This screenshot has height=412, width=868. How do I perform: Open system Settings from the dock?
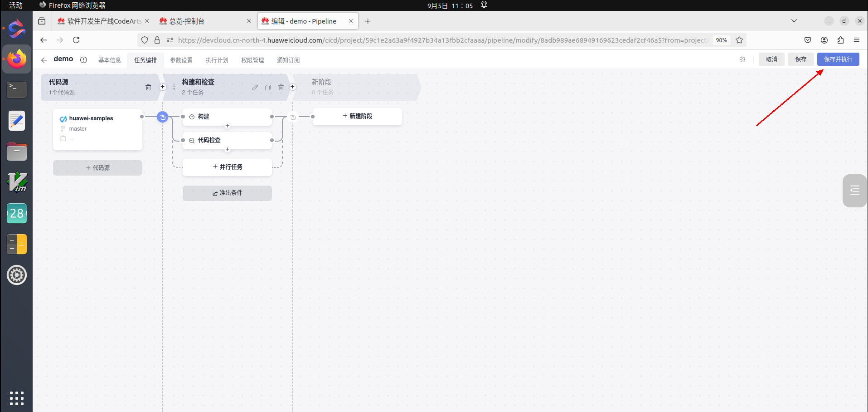point(17,275)
